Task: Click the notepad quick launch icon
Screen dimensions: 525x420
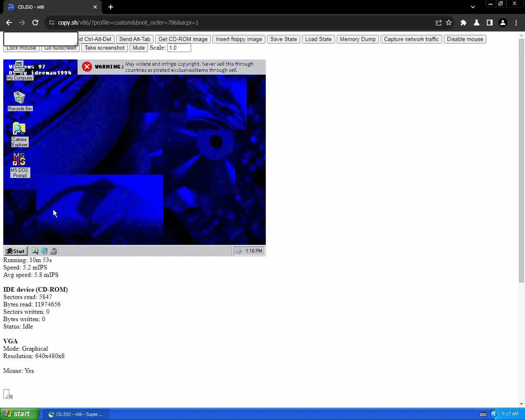Action: coord(44,251)
